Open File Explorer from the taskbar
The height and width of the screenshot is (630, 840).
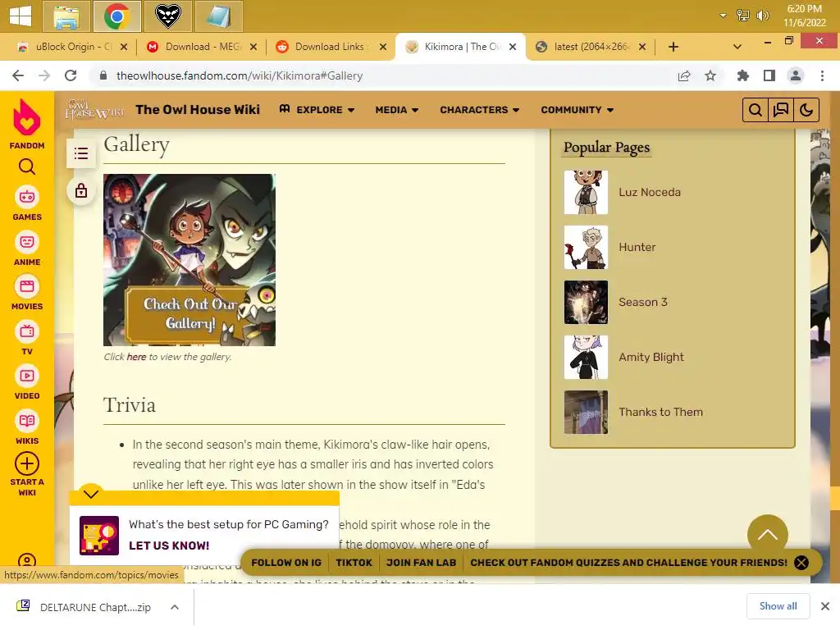(66, 16)
